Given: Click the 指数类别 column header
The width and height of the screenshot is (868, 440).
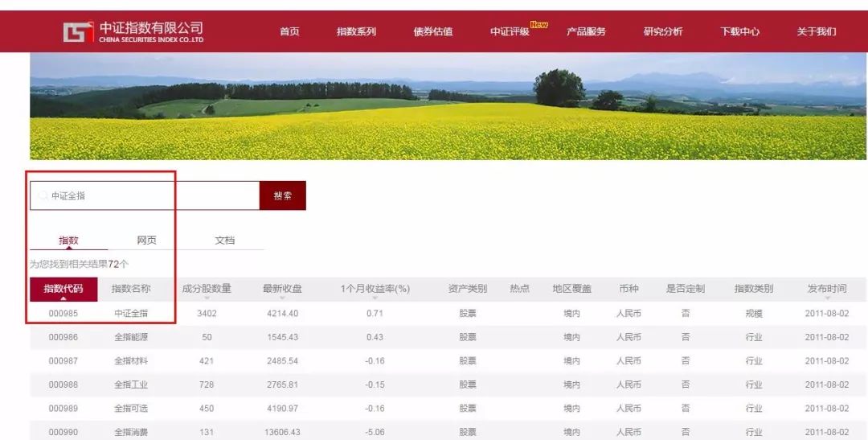Looking at the screenshot, I should pyautogui.click(x=754, y=289).
